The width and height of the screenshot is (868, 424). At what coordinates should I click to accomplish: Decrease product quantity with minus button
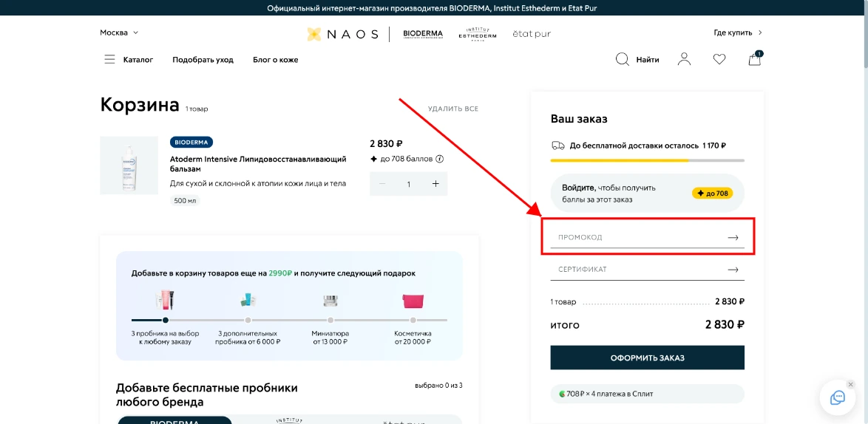pyautogui.click(x=382, y=184)
